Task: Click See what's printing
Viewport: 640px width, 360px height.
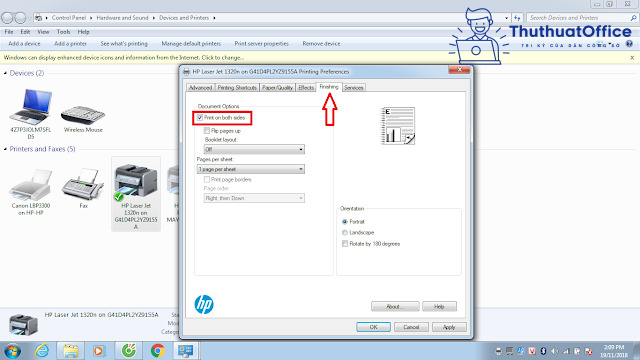Action: click(x=124, y=44)
